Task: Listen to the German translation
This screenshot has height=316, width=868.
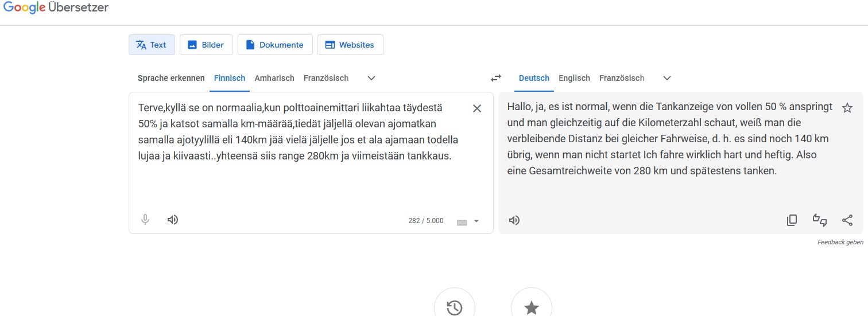Action: [514, 220]
